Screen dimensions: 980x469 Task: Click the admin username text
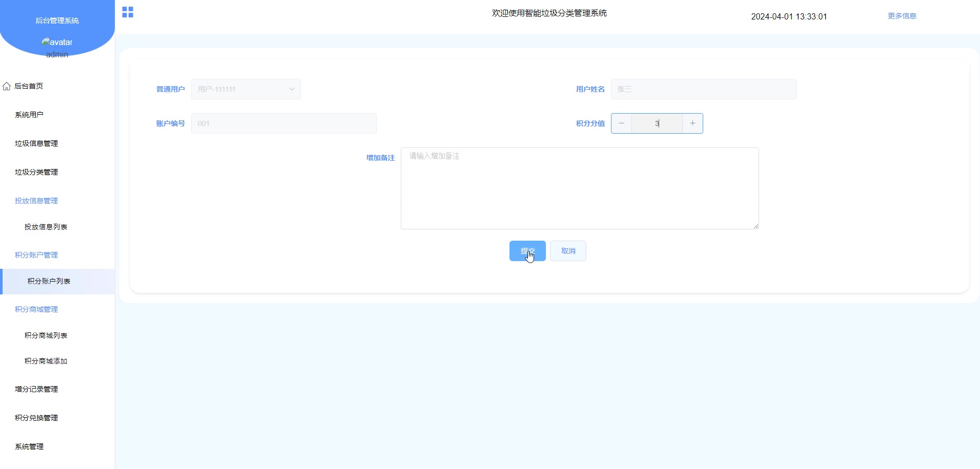click(x=57, y=54)
